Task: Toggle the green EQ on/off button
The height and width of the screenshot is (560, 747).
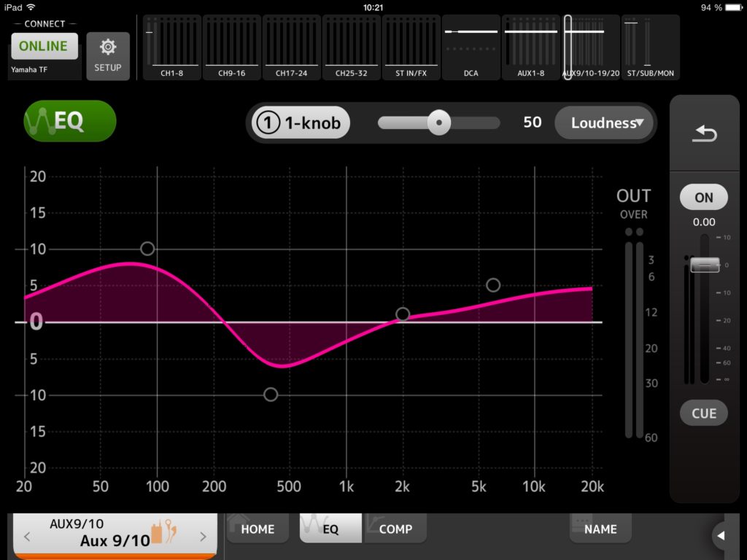Action: [70, 121]
